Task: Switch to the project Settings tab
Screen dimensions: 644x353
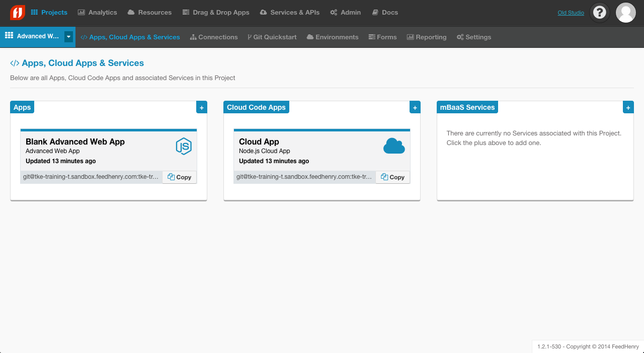Action: coord(474,37)
